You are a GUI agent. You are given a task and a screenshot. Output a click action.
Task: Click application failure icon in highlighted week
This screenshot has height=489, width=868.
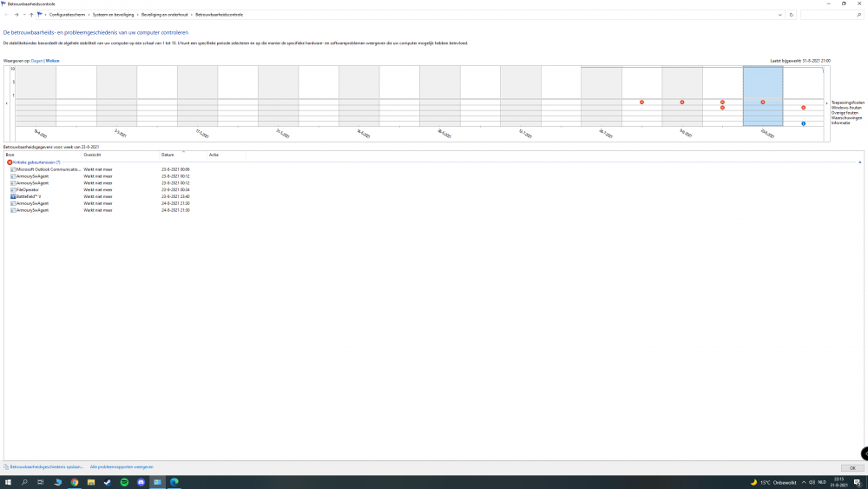(x=763, y=102)
